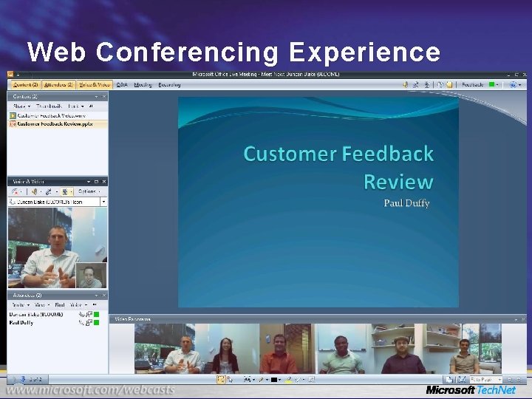Select Customer Feedback Review.pptx
The height and width of the screenshot is (399, 532).
pyautogui.click(x=58, y=124)
